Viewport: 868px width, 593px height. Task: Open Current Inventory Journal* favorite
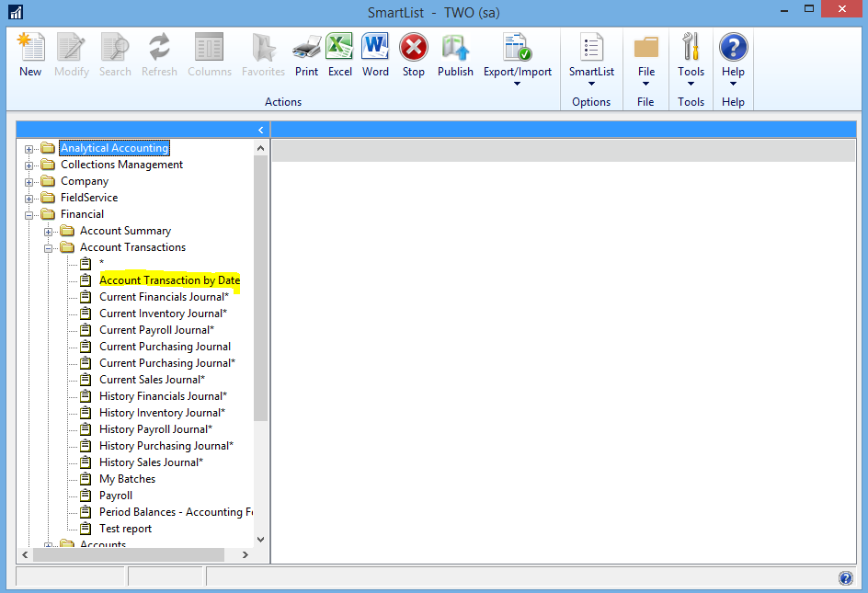(x=164, y=314)
